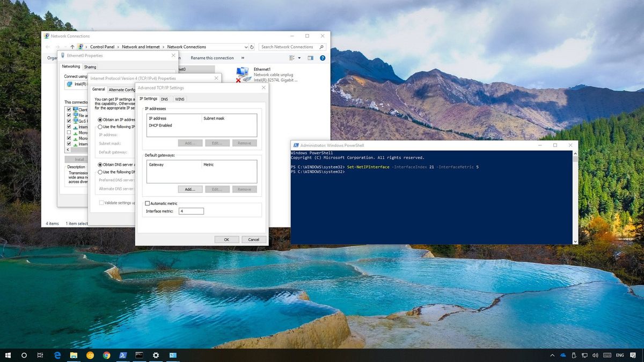Screen dimensions: 644x362
Task: Enable the Automatic metric checkbox
Action: coord(148,203)
